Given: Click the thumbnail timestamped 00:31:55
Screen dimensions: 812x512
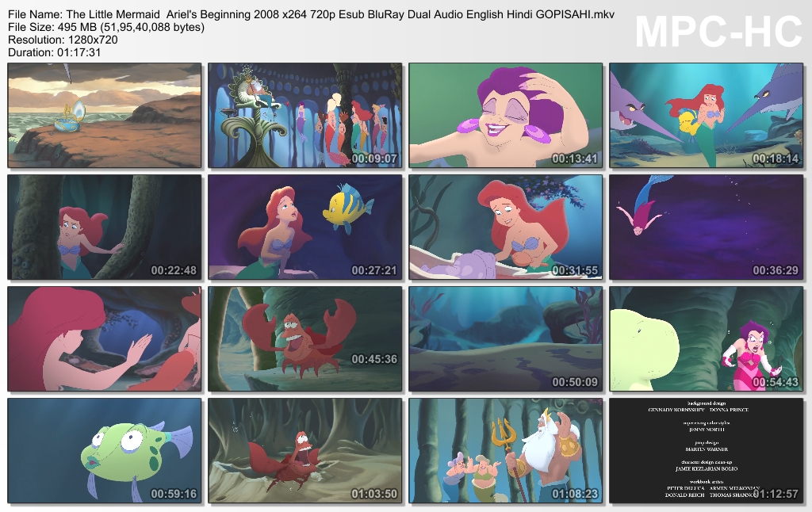Looking at the screenshot, I should [x=505, y=227].
